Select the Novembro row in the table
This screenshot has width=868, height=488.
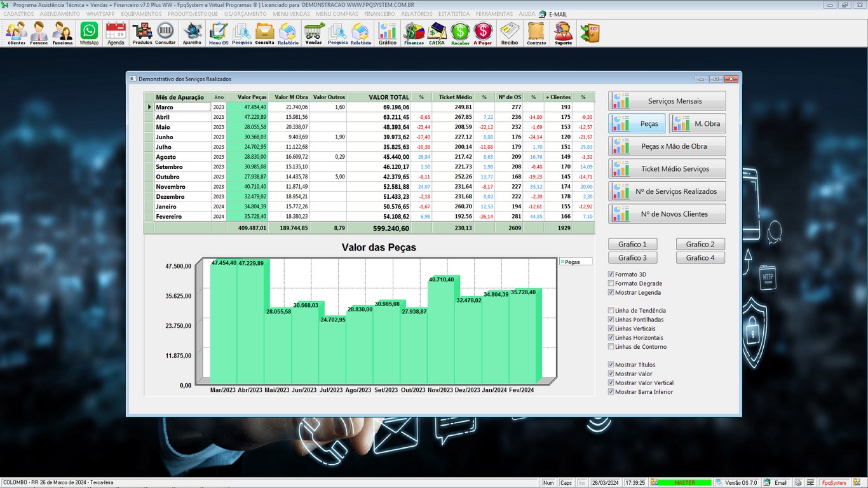(x=369, y=187)
